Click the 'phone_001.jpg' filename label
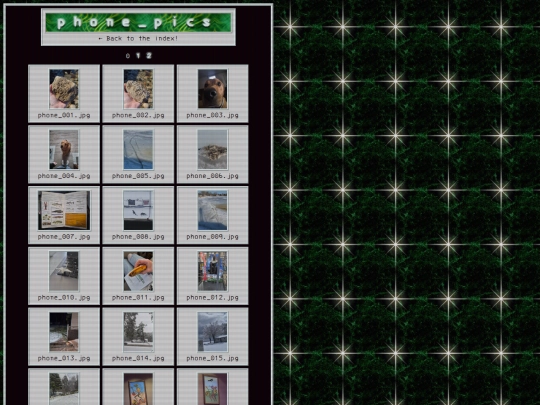 (x=64, y=115)
